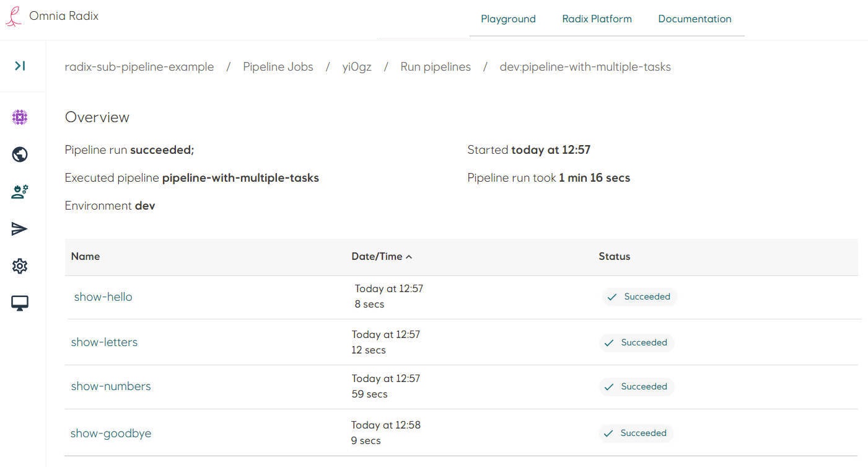Open the show-hello task
This screenshot has width=868, height=467.
click(x=103, y=297)
